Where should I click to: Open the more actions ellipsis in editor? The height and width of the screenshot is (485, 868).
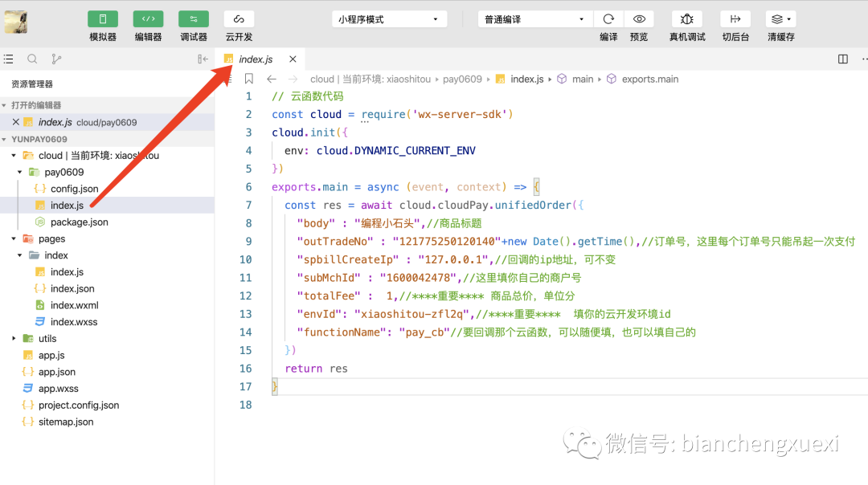[x=864, y=59]
